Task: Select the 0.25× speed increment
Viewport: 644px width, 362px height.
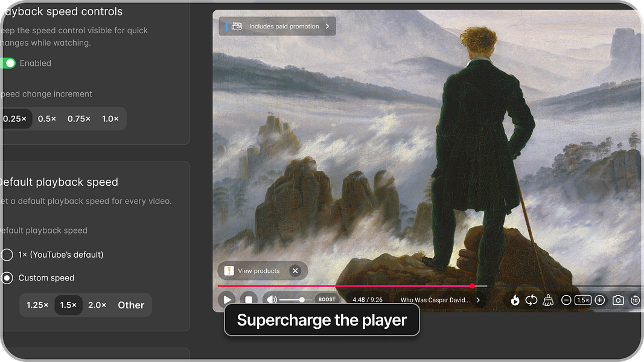Action: [14, 119]
